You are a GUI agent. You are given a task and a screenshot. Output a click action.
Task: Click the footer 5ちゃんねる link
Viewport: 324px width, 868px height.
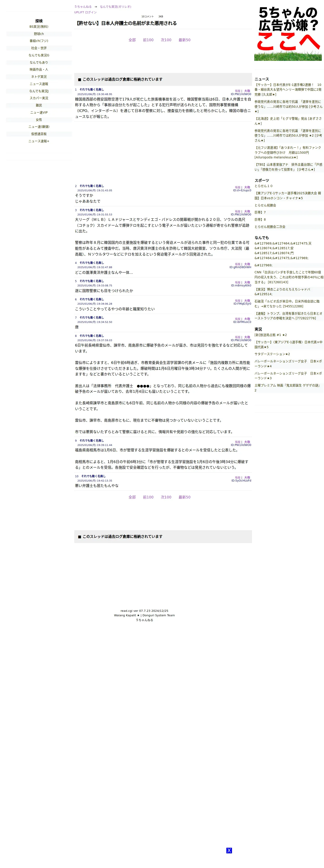tap(144, 620)
